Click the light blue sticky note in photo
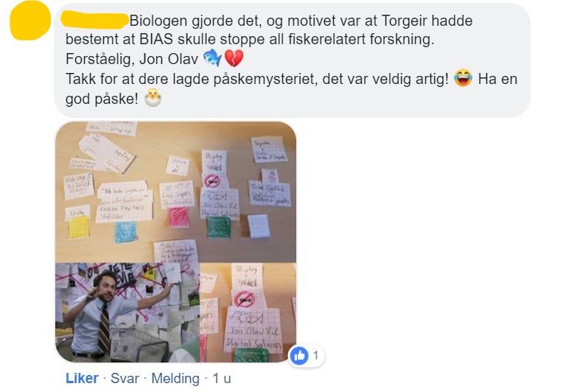Viewport: 566px width, 392px height. pos(125,232)
